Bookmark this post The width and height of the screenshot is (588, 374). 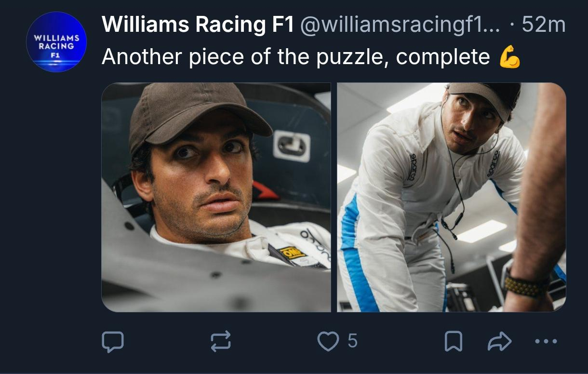[x=453, y=341]
